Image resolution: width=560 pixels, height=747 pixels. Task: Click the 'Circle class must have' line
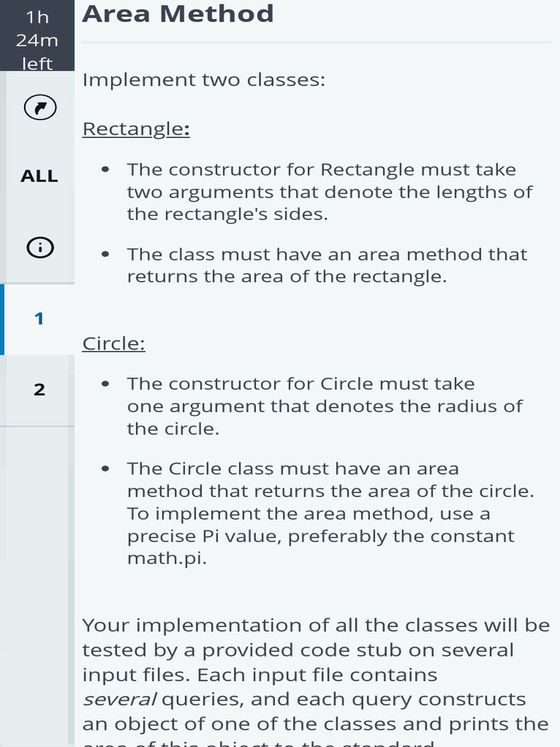tap(293, 468)
